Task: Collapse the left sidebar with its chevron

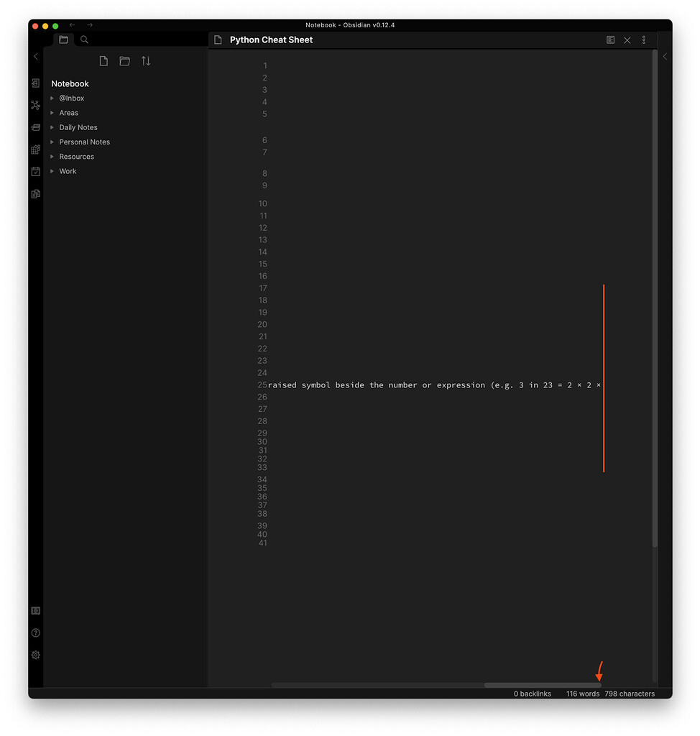Action: pyautogui.click(x=35, y=56)
